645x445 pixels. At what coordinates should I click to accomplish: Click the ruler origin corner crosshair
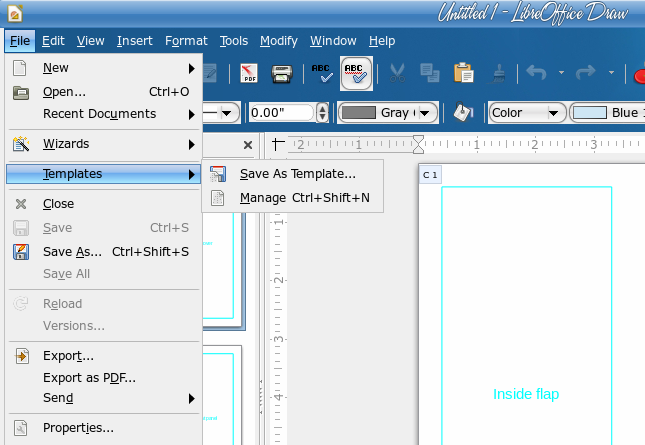(278, 144)
